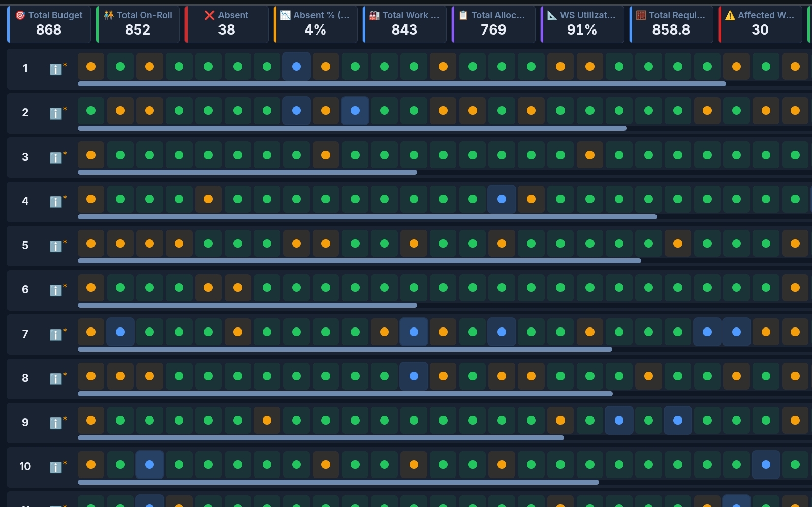812x507 pixels.
Task: Click the chart icon on Absent % card
Action: [286, 15]
